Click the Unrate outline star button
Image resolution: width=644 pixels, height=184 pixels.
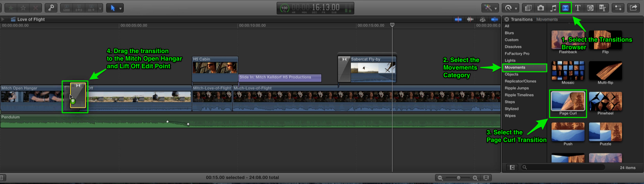point(23,8)
